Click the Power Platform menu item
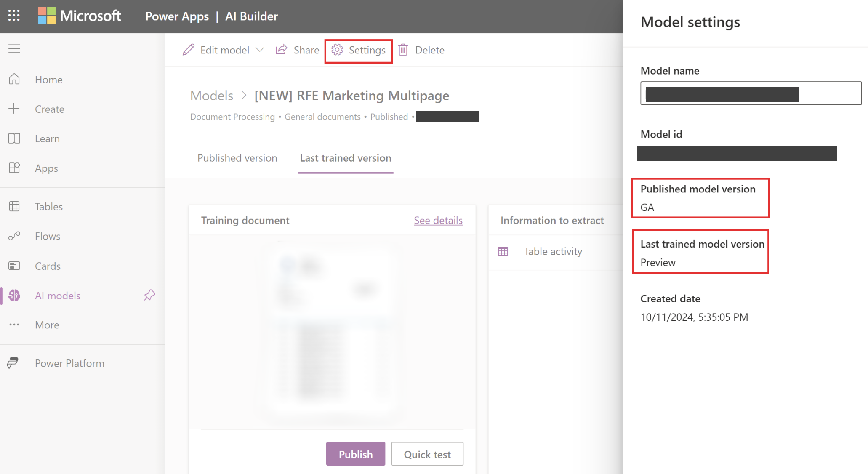868x474 pixels. coord(69,362)
